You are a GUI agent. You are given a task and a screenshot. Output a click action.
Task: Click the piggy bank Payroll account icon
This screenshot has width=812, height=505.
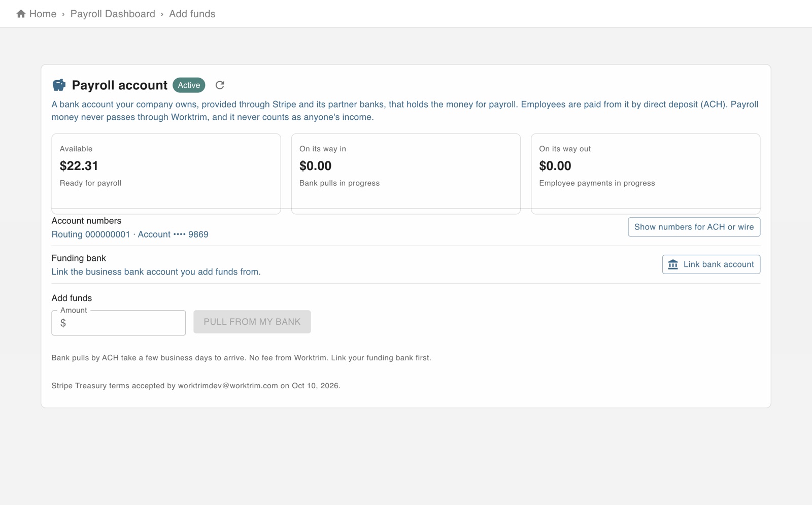coord(59,85)
